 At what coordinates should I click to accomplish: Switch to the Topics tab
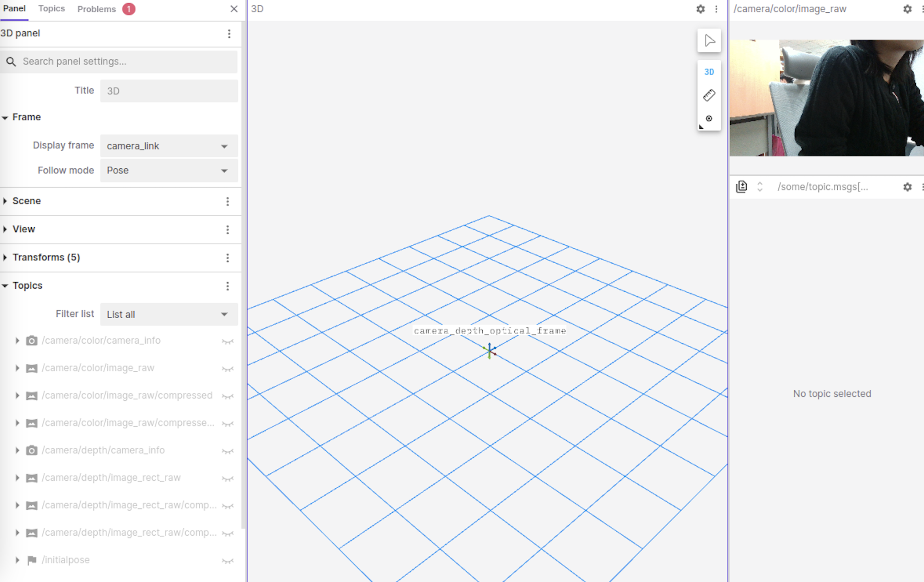pyautogui.click(x=51, y=9)
